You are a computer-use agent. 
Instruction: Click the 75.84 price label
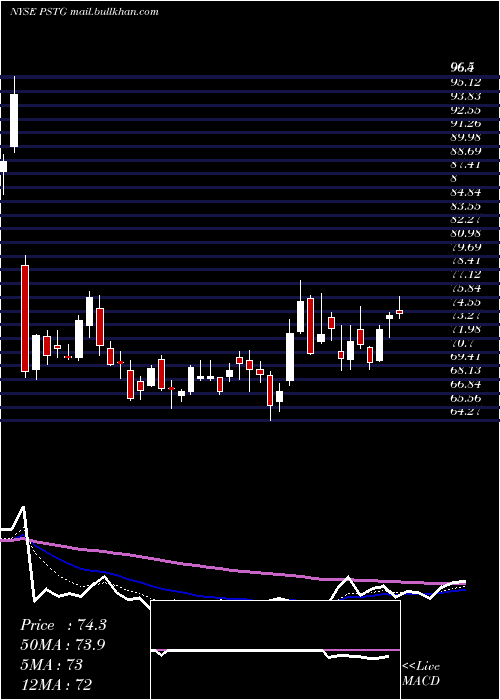[465, 288]
